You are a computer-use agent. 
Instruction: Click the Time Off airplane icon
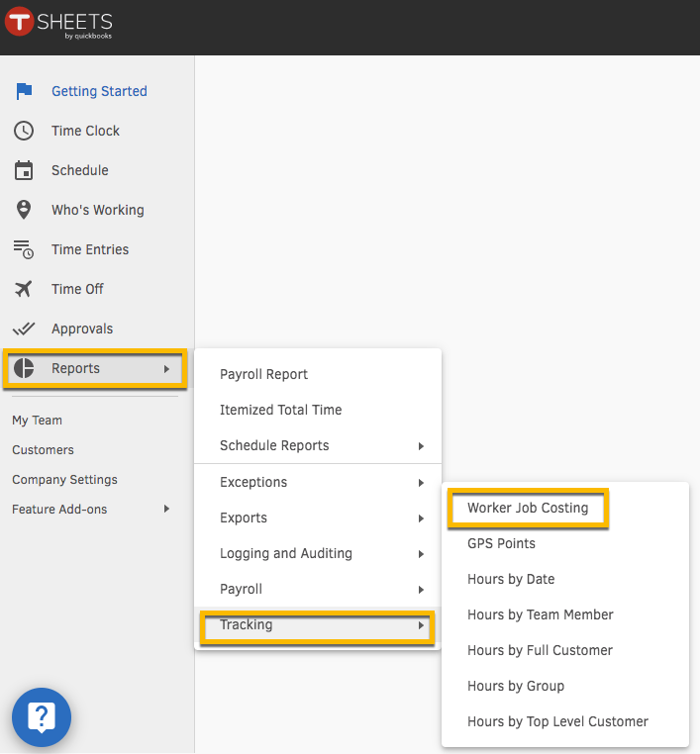tap(24, 289)
